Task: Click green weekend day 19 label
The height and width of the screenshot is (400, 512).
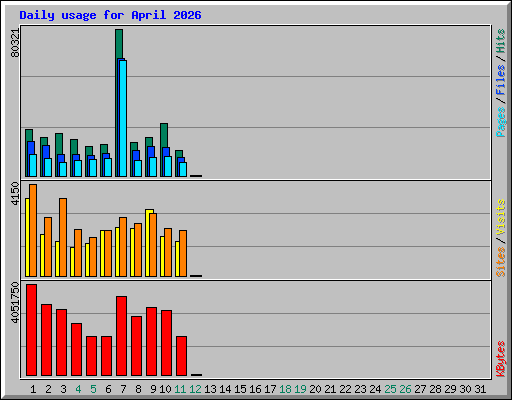Action: (300, 389)
